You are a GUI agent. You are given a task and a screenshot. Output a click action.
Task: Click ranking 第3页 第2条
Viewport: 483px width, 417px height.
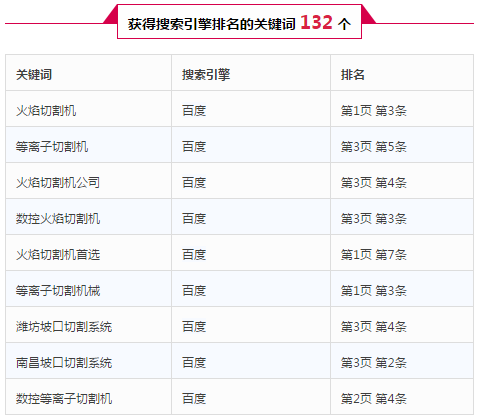pos(374,362)
